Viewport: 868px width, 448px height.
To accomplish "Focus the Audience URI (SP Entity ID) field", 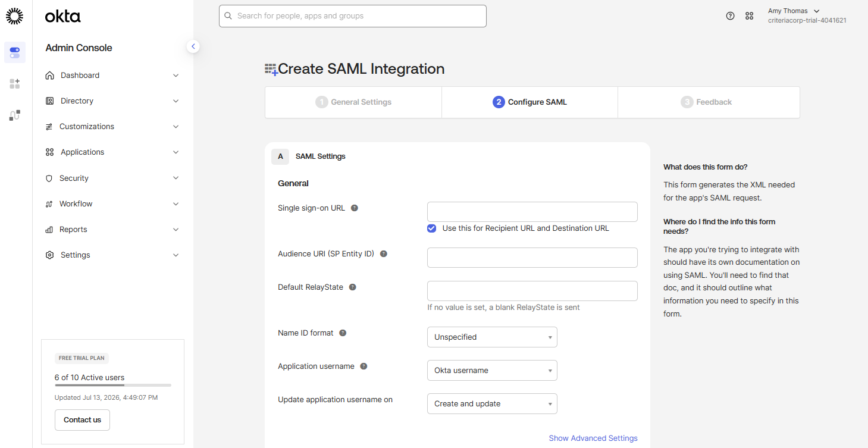I will tap(532, 258).
